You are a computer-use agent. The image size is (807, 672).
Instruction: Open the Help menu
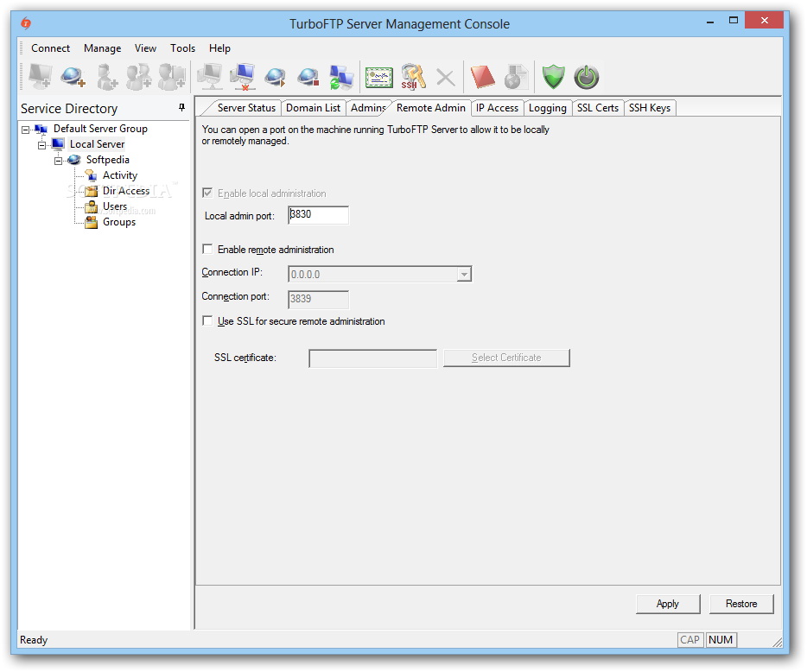click(x=219, y=48)
